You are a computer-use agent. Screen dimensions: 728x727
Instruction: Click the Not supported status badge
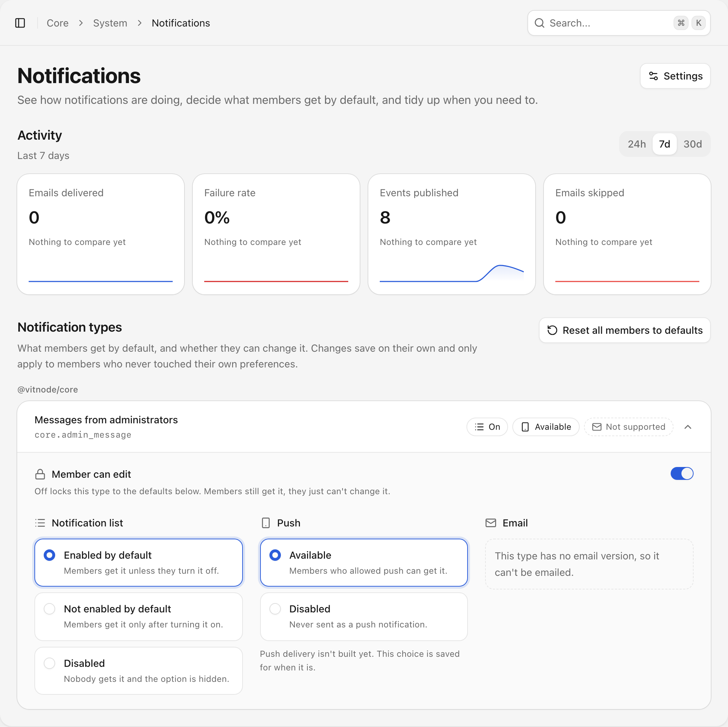click(628, 427)
